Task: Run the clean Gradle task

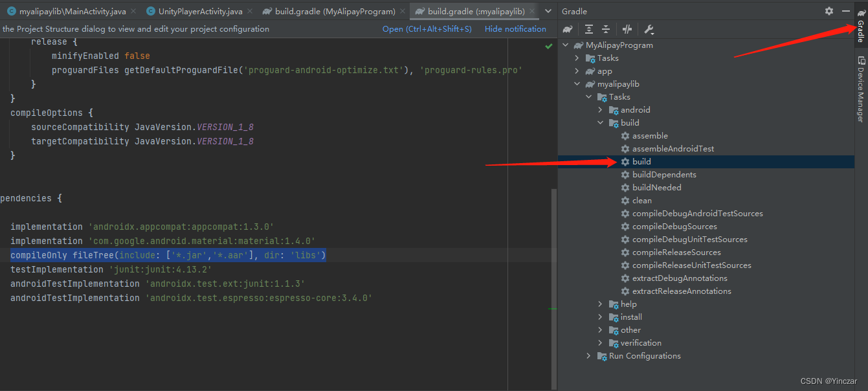Action: pyautogui.click(x=642, y=200)
